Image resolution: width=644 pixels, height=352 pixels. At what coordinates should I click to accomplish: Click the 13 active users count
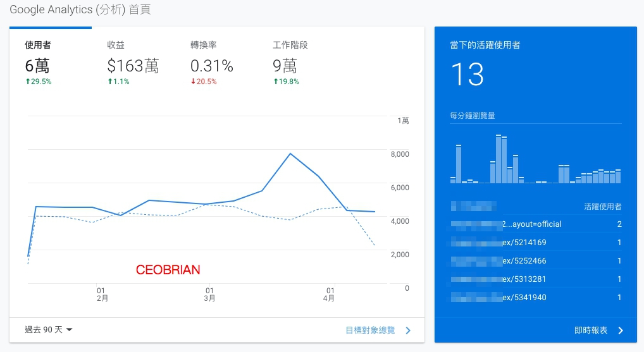click(468, 75)
